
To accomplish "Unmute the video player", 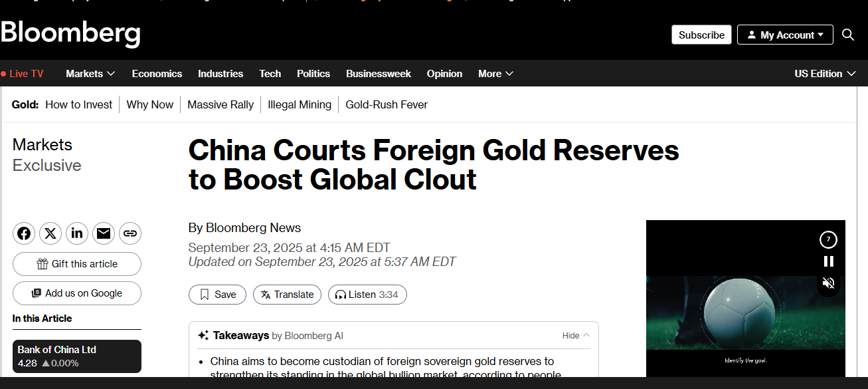I will tap(828, 283).
